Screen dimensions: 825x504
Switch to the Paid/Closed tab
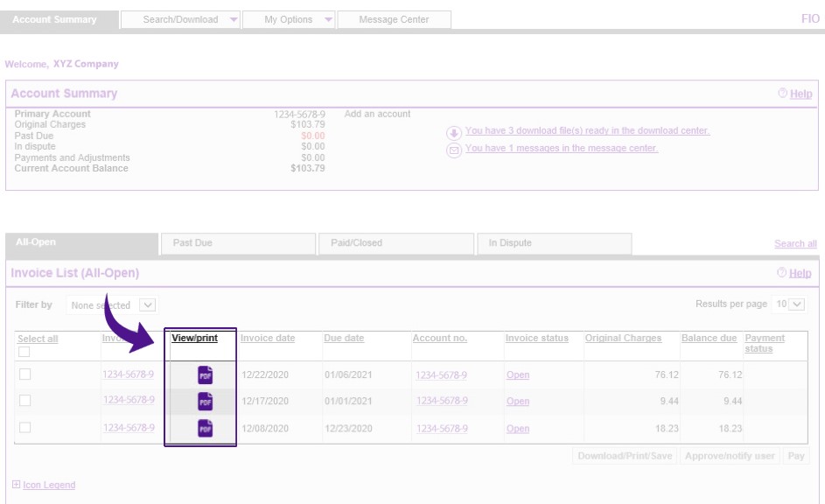click(396, 243)
